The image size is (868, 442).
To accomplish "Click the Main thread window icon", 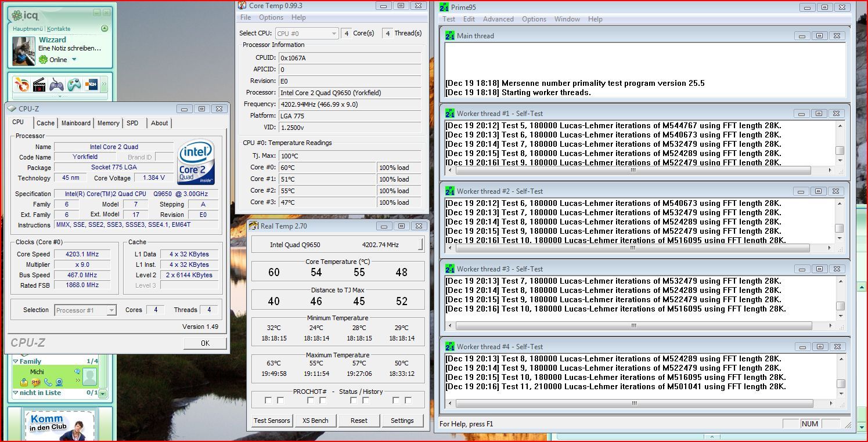I will tap(450, 35).
